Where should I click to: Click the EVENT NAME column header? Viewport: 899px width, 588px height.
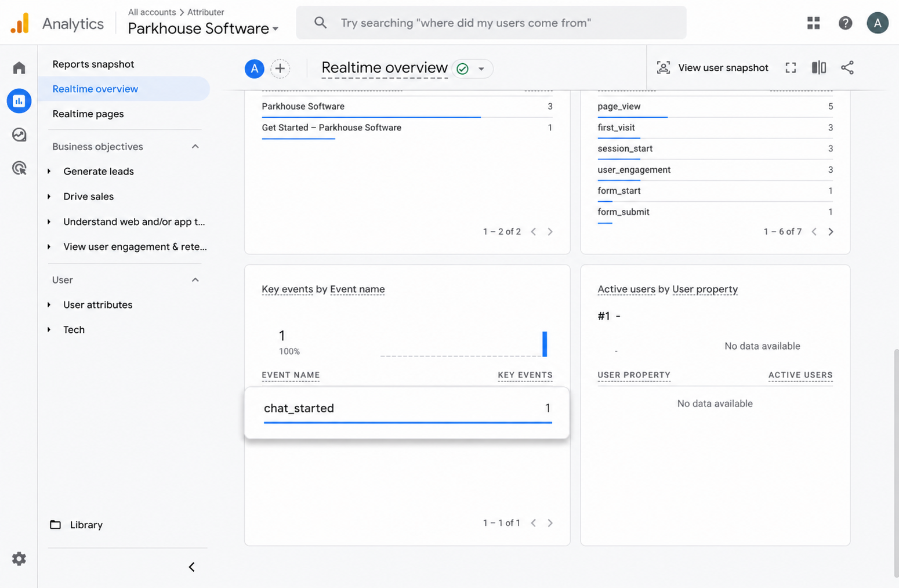[291, 375]
